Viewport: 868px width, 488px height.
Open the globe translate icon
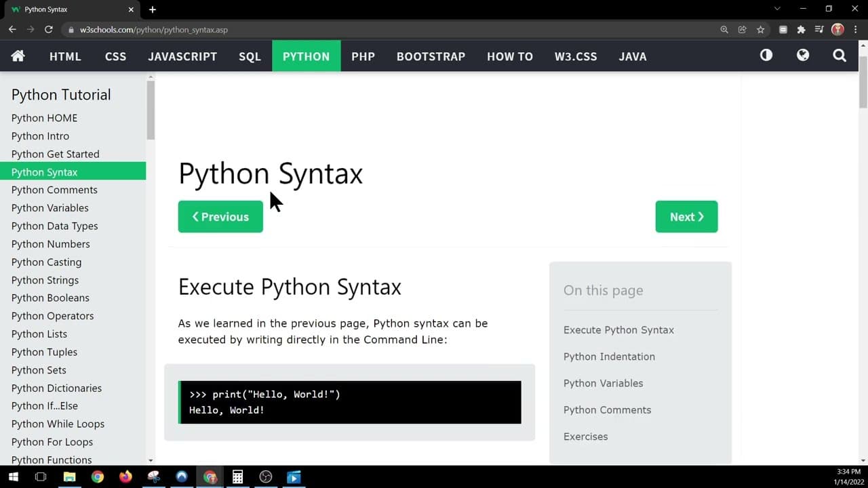[803, 56]
